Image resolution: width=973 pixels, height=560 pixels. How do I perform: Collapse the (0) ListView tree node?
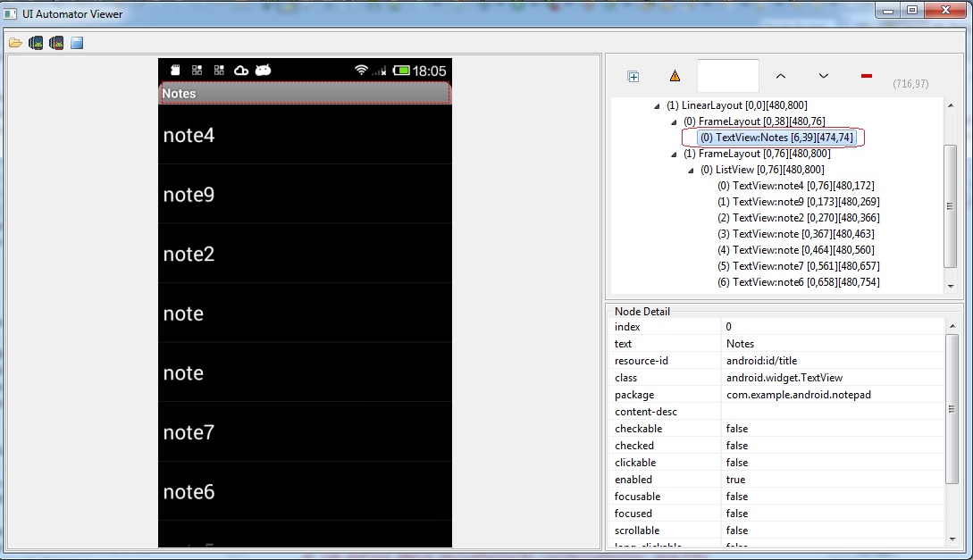point(692,170)
